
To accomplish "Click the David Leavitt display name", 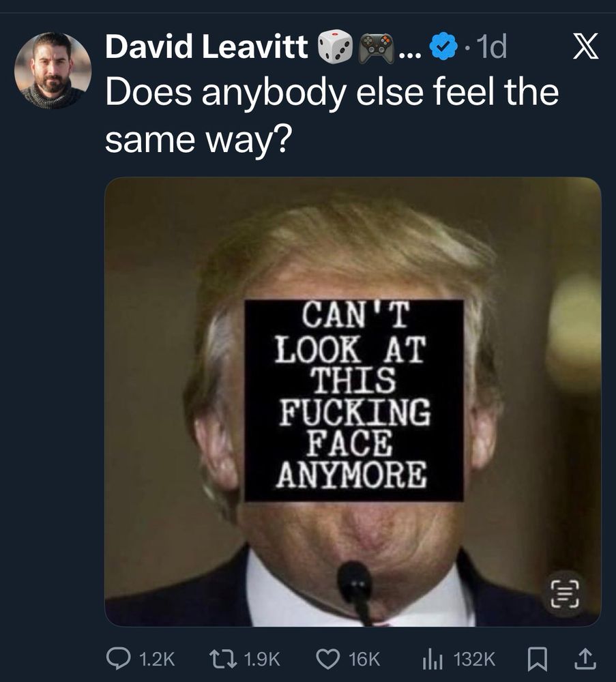I will [207, 46].
